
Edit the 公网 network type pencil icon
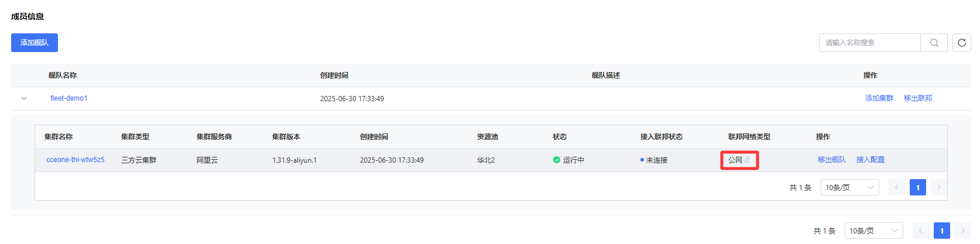click(x=748, y=160)
